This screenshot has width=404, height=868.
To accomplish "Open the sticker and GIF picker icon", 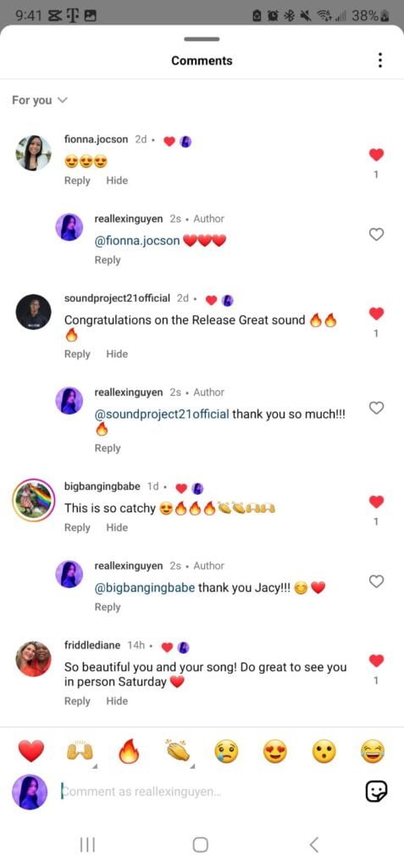I will [x=376, y=792].
